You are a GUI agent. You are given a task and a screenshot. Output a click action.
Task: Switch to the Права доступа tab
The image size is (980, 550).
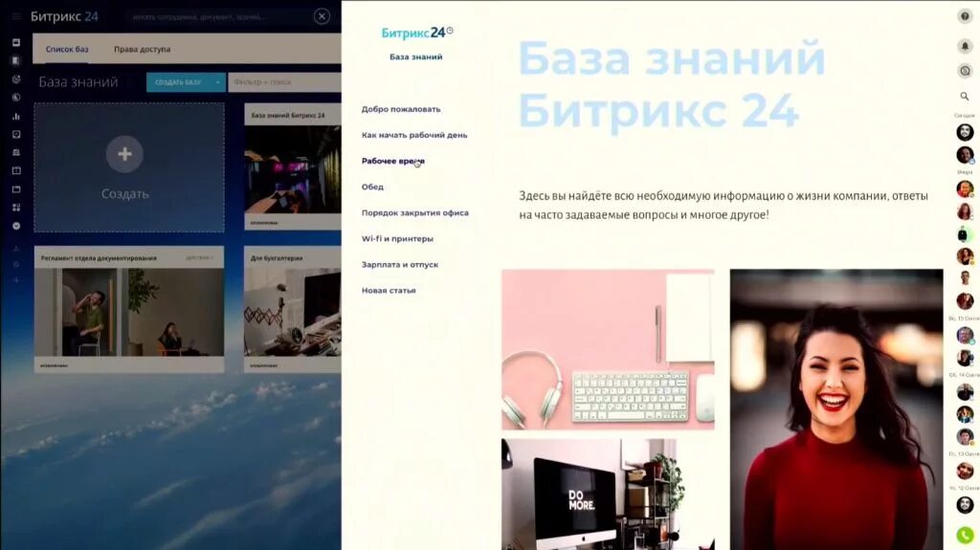pyautogui.click(x=142, y=49)
